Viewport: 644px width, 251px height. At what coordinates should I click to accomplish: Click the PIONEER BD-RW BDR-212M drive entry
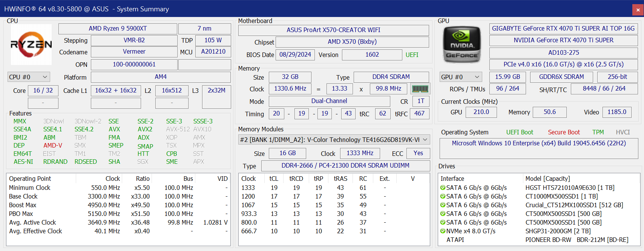click(x=577, y=240)
